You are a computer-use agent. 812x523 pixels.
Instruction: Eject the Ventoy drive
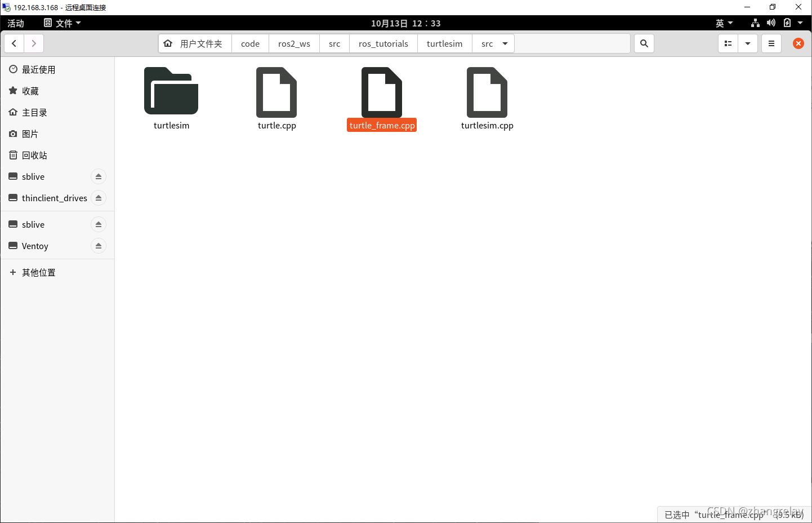click(99, 246)
